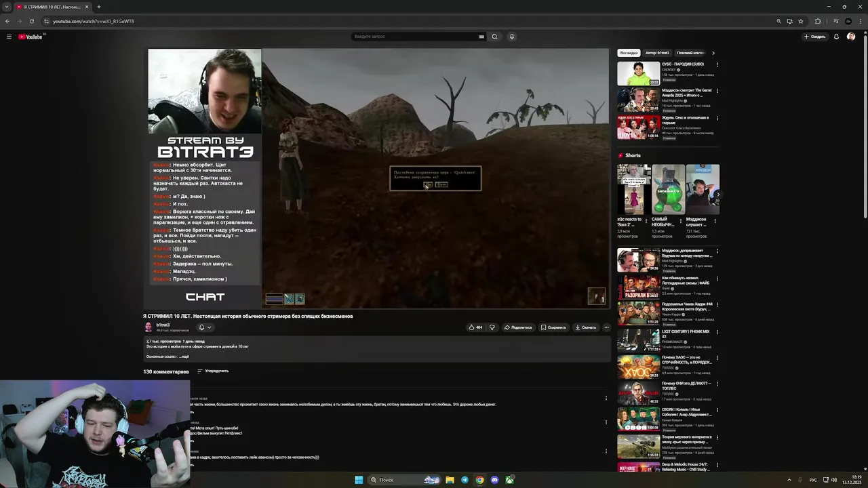
Task: Open YouTube notifications bell
Action: (836, 37)
